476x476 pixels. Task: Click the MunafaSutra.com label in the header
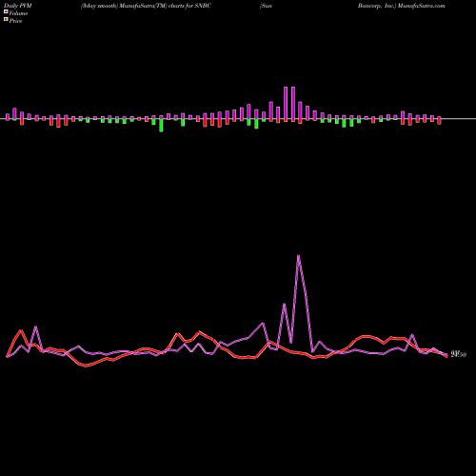[421, 6]
